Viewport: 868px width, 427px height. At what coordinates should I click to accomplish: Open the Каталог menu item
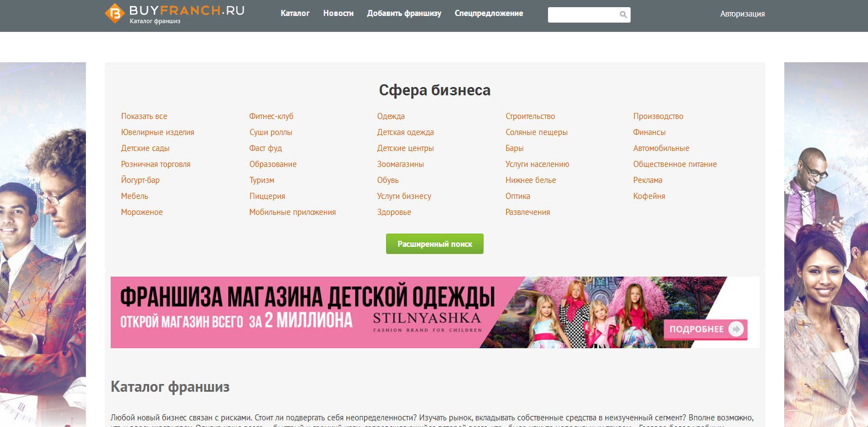[x=295, y=13]
